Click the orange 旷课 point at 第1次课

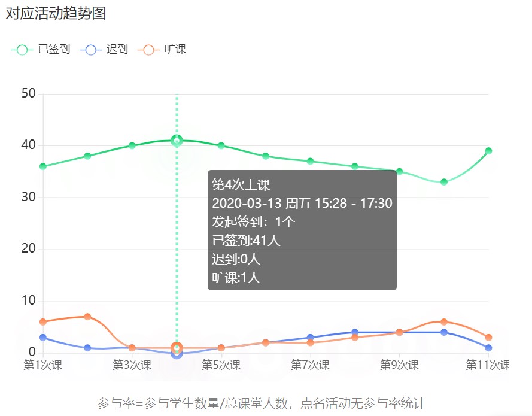(x=43, y=322)
